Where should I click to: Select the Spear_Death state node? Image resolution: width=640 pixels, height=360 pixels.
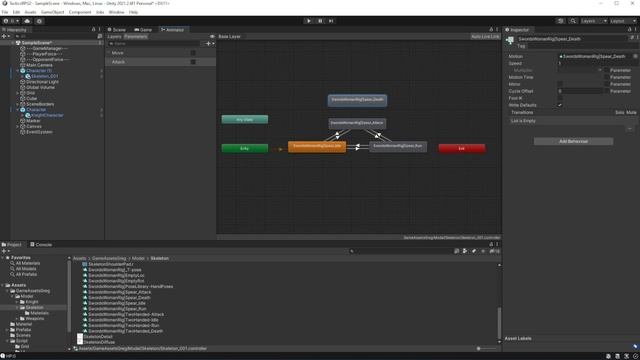pyautogui.click(x=358, y=100)
